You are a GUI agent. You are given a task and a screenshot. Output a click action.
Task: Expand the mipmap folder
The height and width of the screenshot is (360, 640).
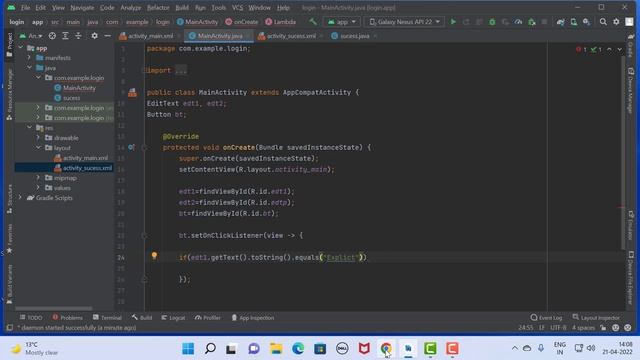click(38, 178)
